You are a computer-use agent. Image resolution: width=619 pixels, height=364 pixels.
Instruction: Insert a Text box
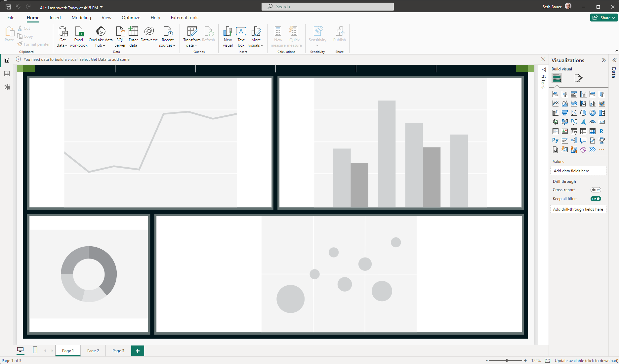point(241,36)
